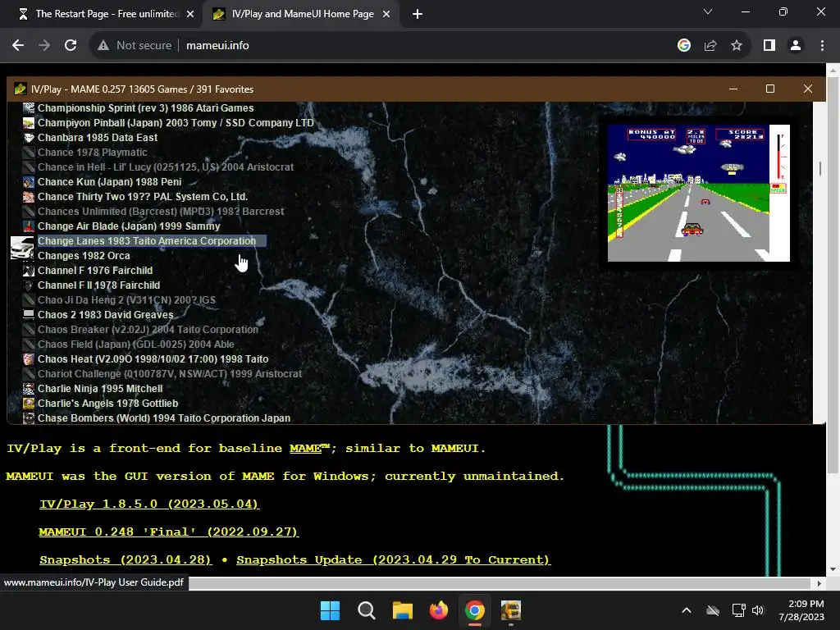Click the Chance Kun game icon
The width and height of the screenshot is (840, 630).
pyautogui.click(x=29, y=182)
